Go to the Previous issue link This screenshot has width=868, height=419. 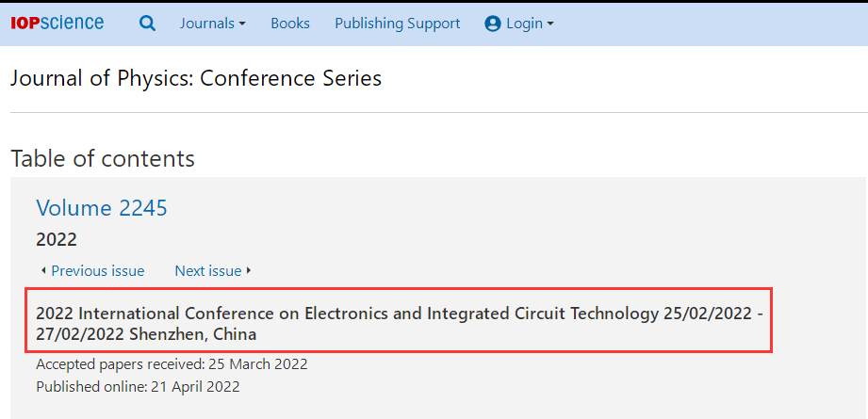97,271
